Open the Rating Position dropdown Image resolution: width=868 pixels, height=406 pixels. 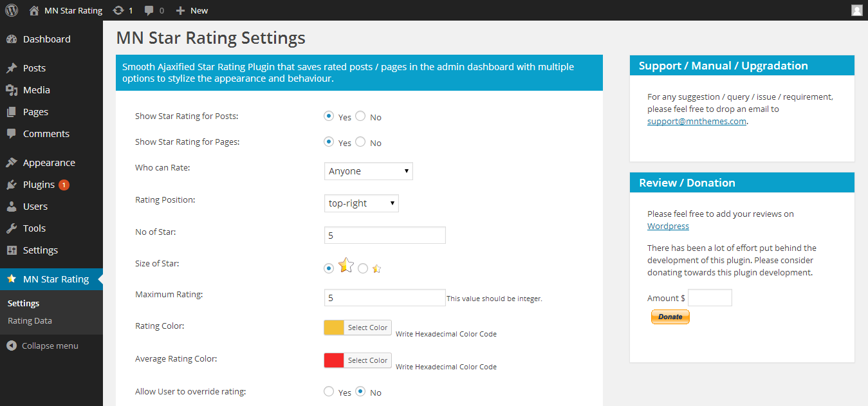(362, 203)
